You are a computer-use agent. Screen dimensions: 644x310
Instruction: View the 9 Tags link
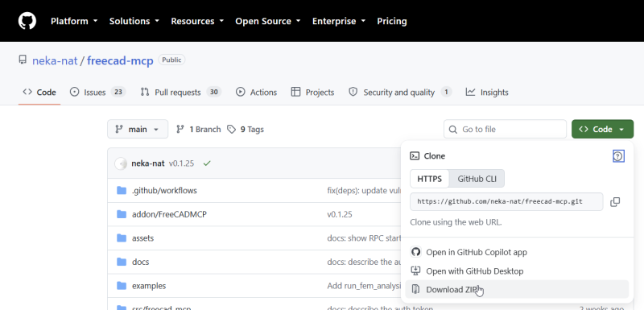[x=246, y=130]
